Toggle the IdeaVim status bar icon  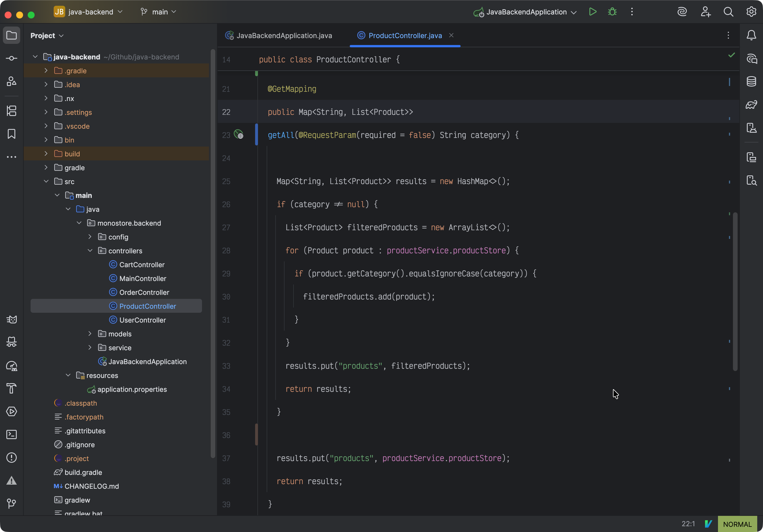point(708,524)
